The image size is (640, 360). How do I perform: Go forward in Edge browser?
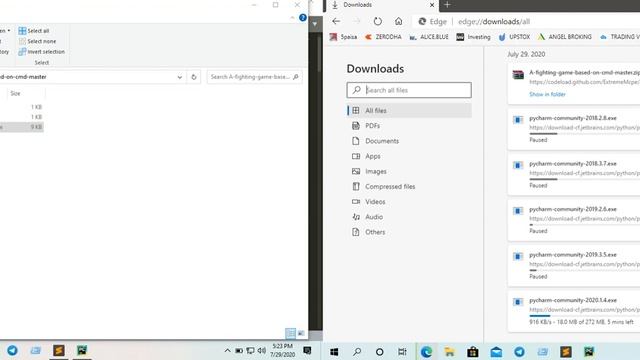357,21
